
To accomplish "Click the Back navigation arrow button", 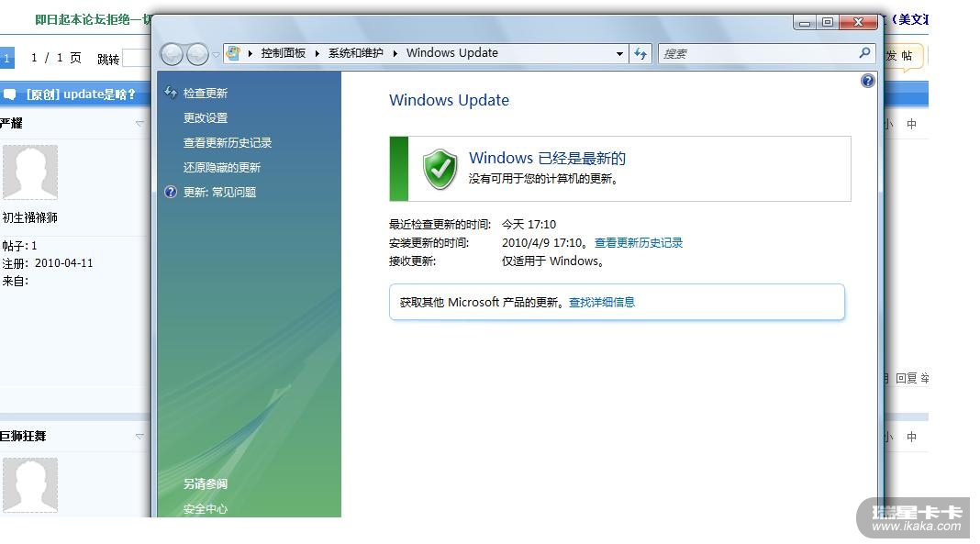I will click(x=172, y=54).
